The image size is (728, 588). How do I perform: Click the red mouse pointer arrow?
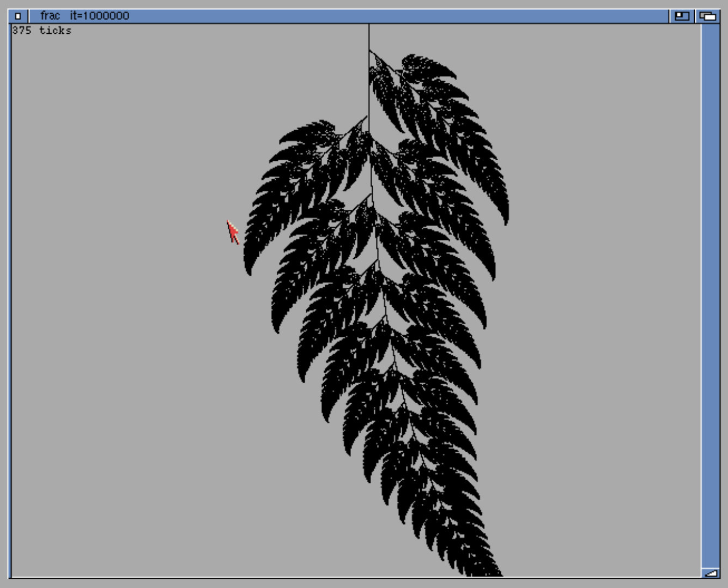(233, 232)
